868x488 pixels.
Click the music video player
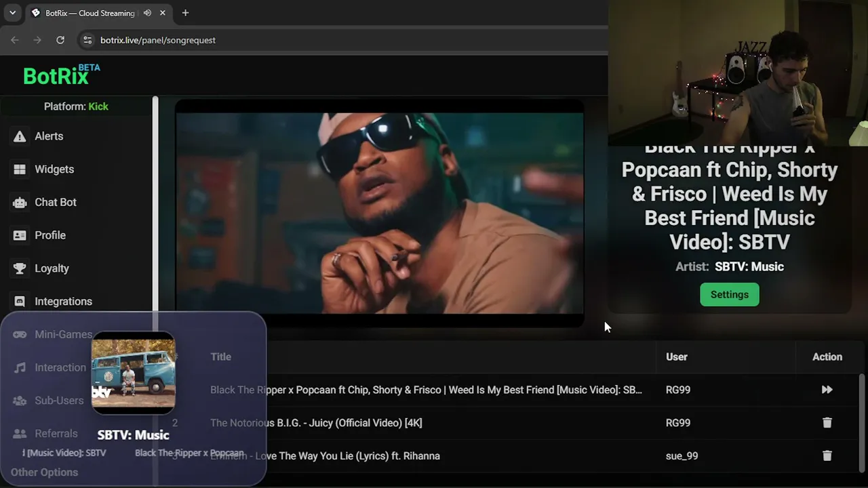(x=380, y=213)
